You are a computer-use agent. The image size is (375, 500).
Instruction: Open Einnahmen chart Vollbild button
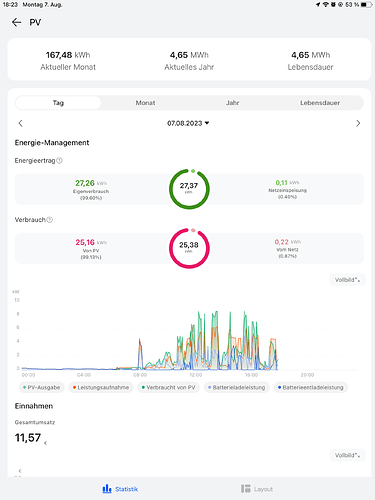coord(347,455)
